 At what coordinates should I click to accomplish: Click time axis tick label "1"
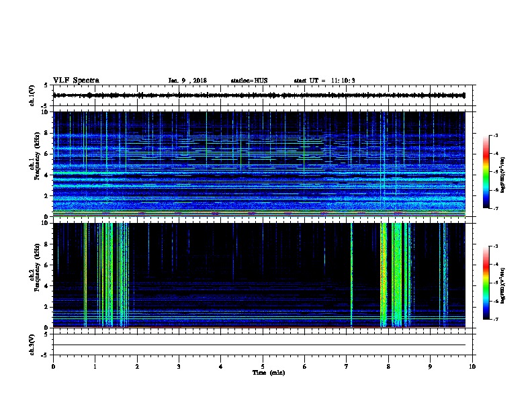point(95,367)
